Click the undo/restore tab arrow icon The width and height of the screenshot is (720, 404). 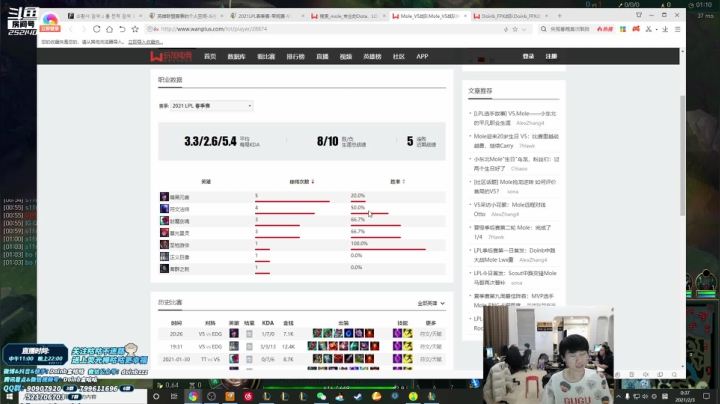pos(122,29)
